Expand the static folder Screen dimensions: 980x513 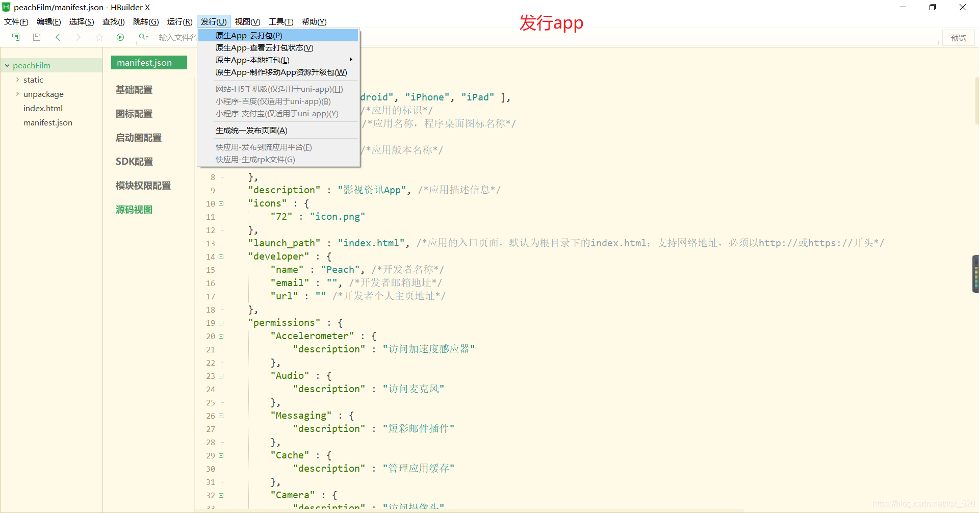click(x=17, y=80)
